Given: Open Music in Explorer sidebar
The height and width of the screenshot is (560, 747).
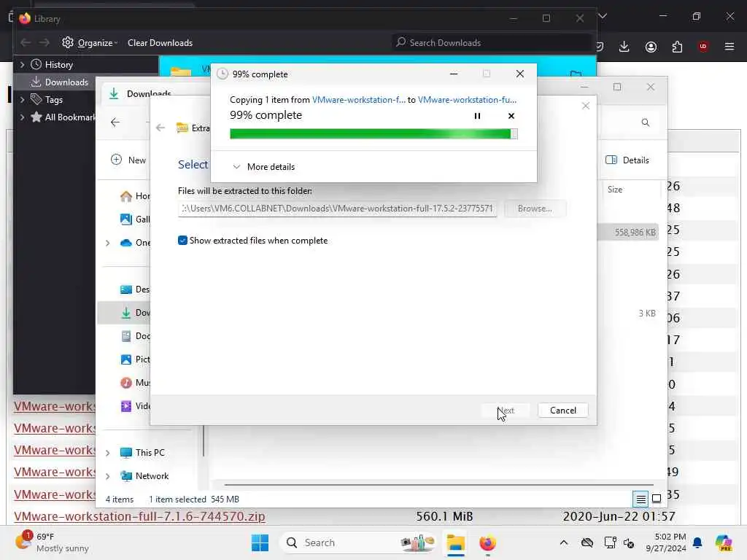Looking at the screenshot, I should (x=135, y=382).
